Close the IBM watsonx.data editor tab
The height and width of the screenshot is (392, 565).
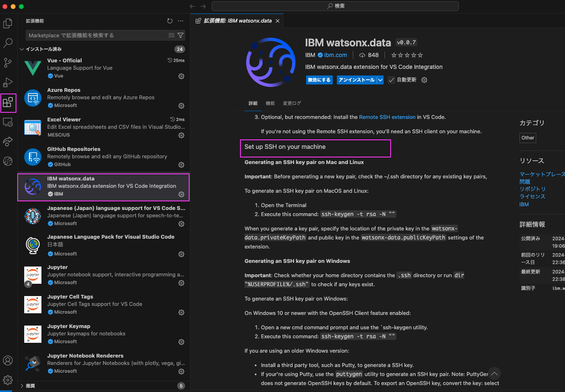pos(278,21)
